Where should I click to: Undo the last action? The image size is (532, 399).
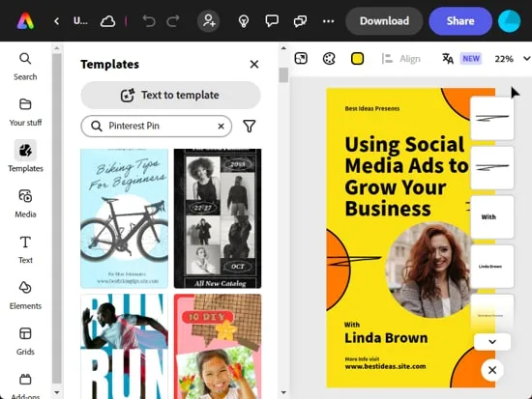pyautogui.click(x=149, y=21)
